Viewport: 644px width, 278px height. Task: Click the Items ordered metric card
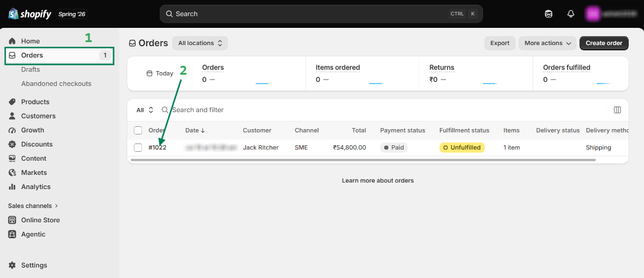(x=363, y=74)
